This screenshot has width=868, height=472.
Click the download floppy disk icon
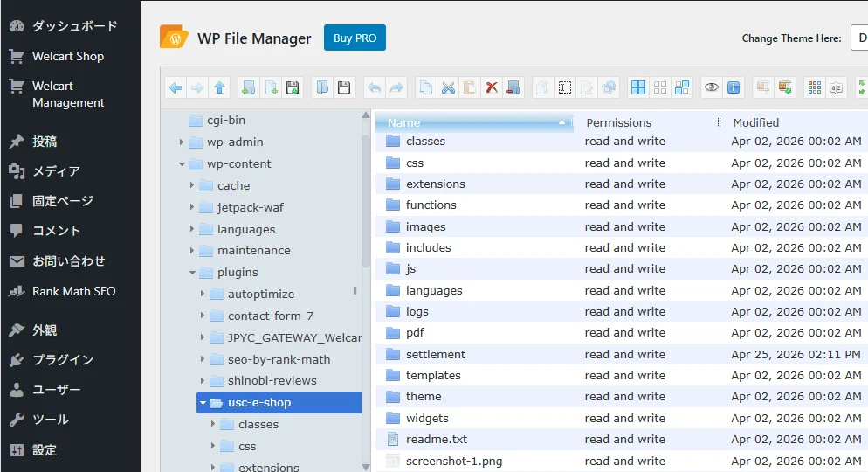(x=344, y=87)
